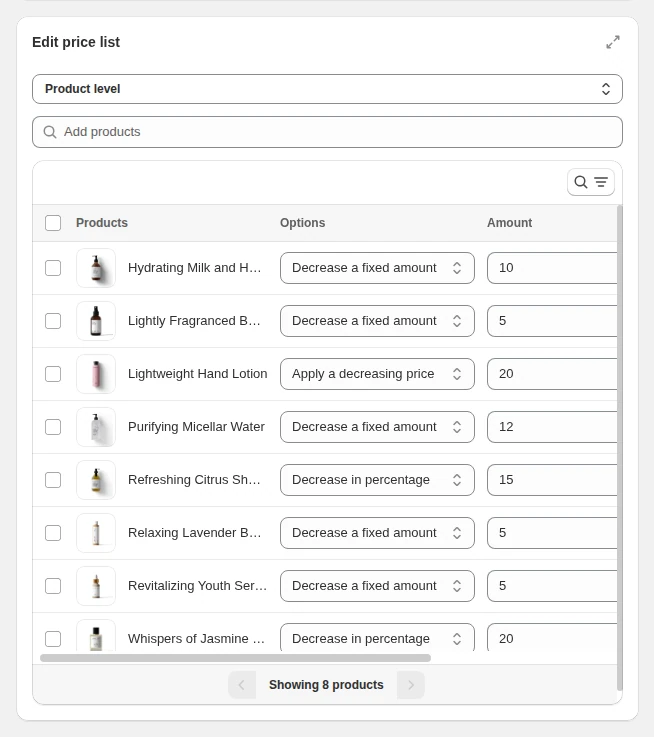Click the Lightweight Hand Lotion thumbnail
The width and height of the screenshot is (654, 737).
tap(96, 374)
